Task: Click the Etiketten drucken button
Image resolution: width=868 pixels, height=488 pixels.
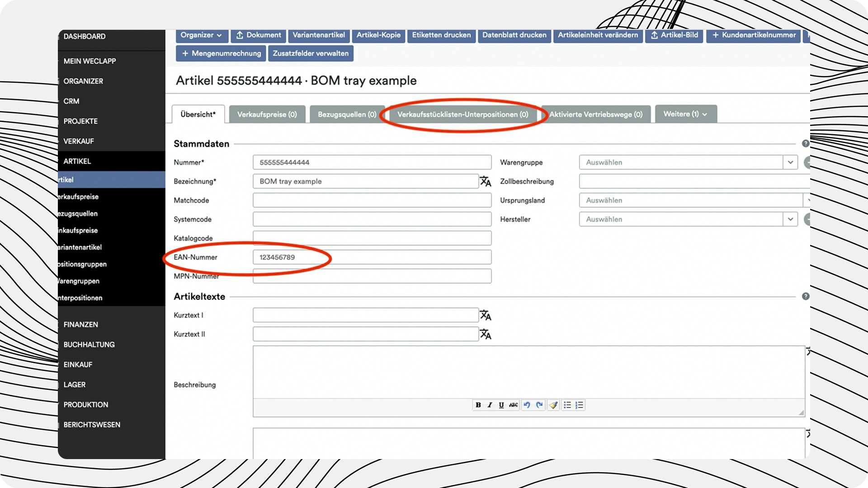Action: [441, 35]
